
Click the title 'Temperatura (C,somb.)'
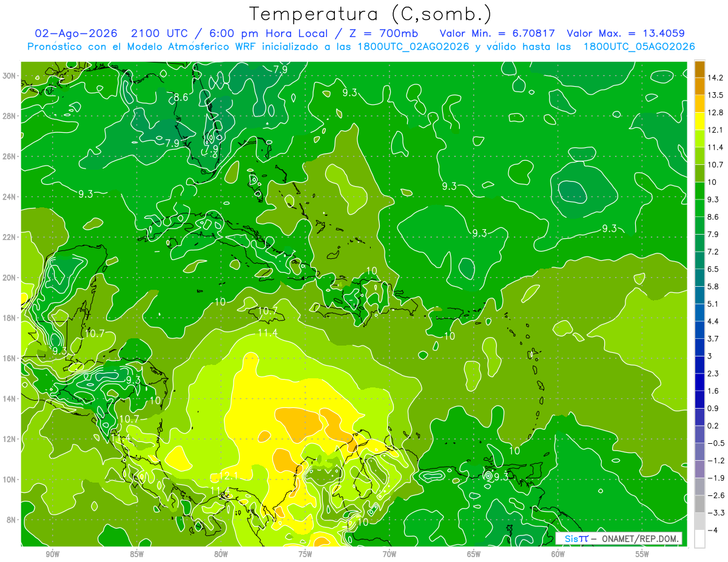(x=370, y=15)
